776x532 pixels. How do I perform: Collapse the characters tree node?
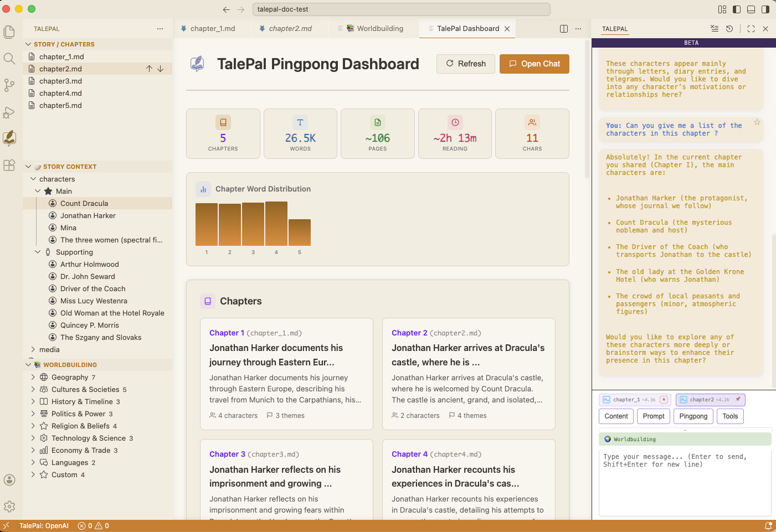coord(33,179)
